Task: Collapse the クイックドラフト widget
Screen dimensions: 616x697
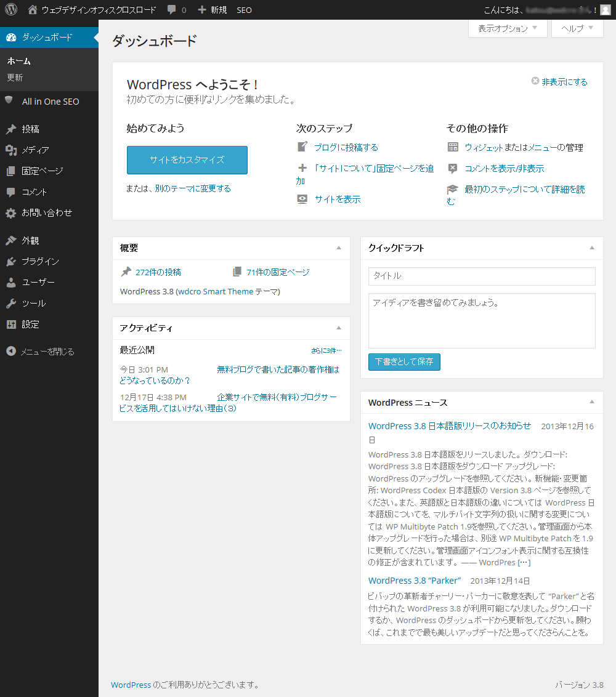Action: pos(592,248)
